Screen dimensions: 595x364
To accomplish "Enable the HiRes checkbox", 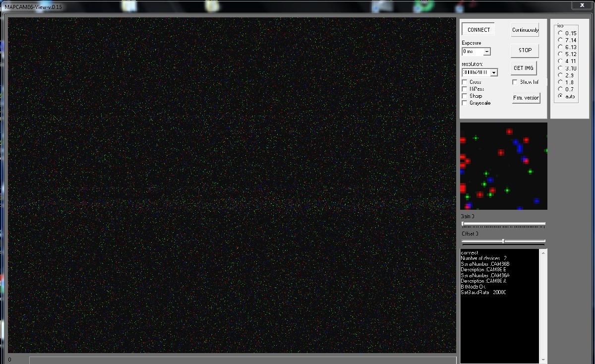I will point(464,89).
